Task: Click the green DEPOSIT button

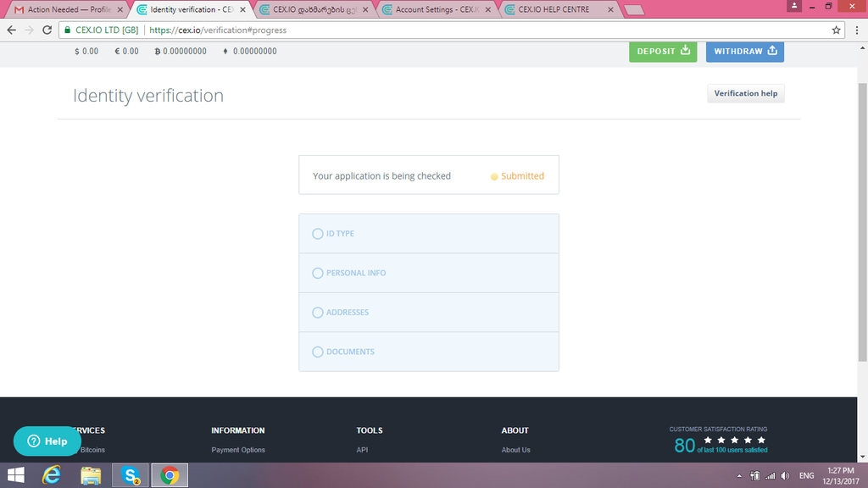Action: tap(663, 51)
